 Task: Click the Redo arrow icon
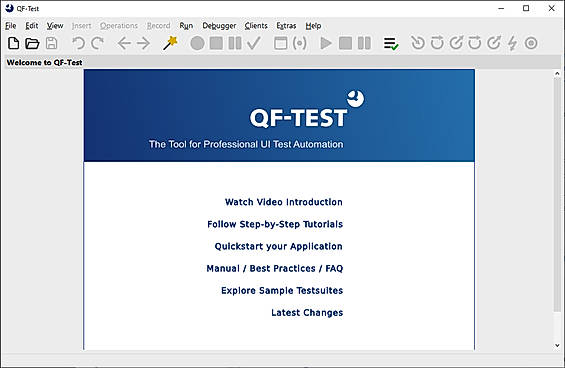97,43
